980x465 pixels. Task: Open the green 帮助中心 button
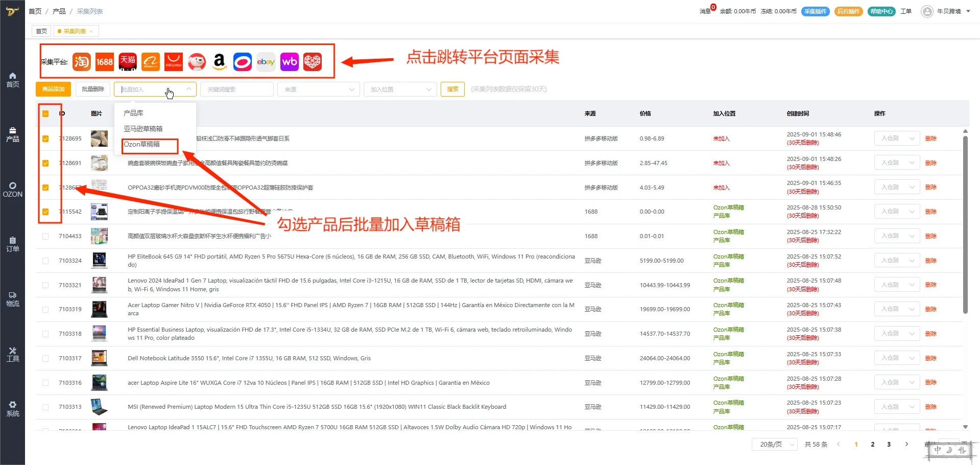881,11
